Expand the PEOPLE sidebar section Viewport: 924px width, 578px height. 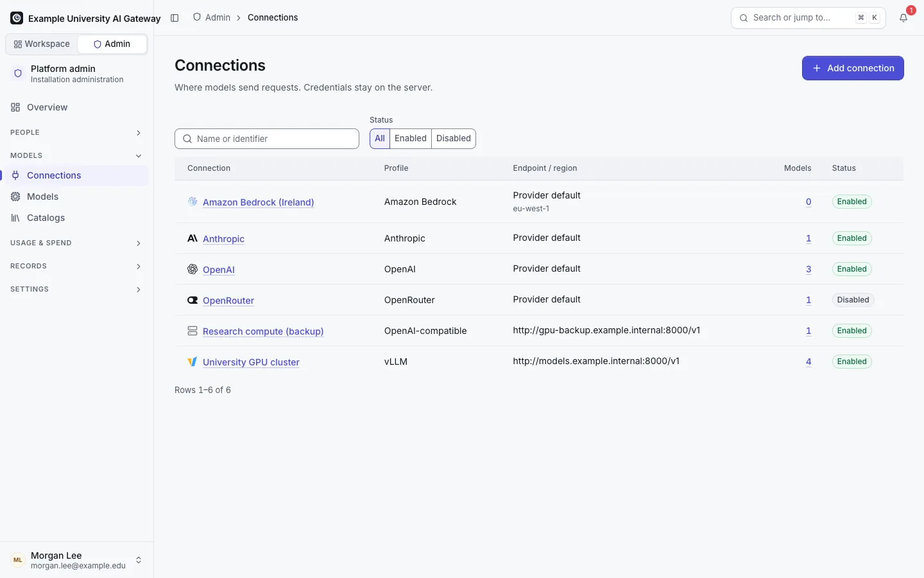pyautogui.click(x=76, y=132)
